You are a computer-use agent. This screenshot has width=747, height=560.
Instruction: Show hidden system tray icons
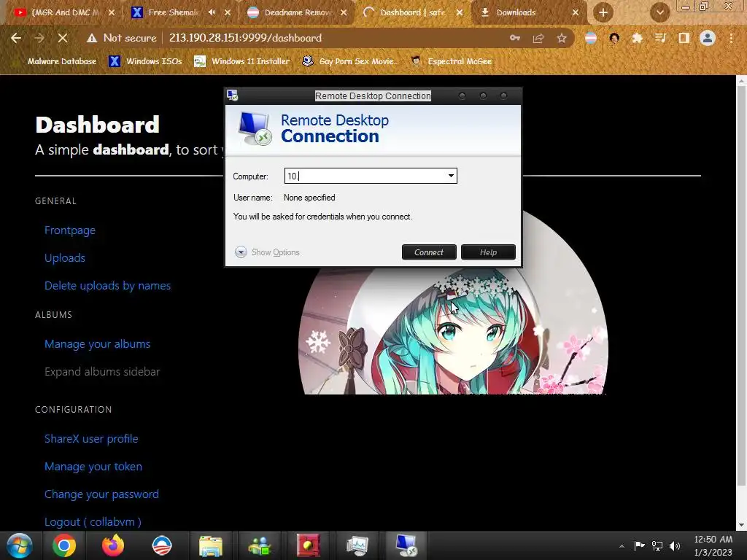[622, 546]
